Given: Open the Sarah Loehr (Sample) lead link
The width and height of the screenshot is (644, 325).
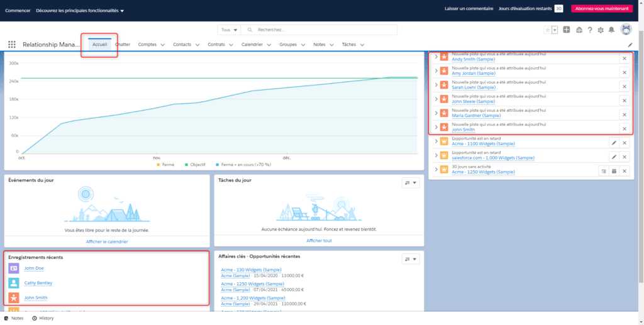Looking at the screenshot, I should coord(474,87).
